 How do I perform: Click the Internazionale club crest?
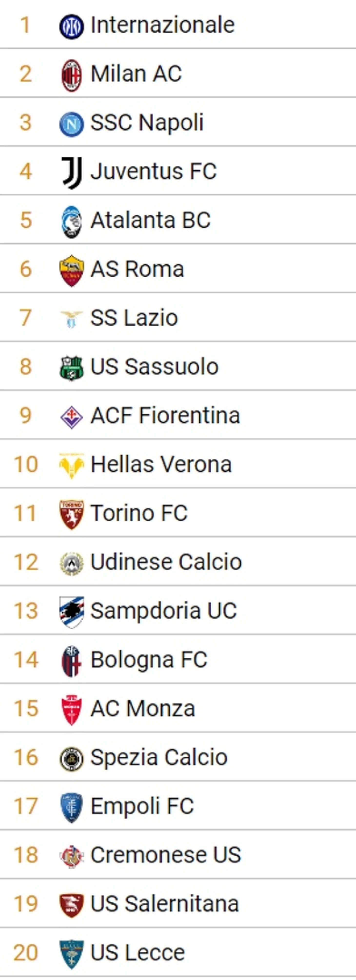71,26
